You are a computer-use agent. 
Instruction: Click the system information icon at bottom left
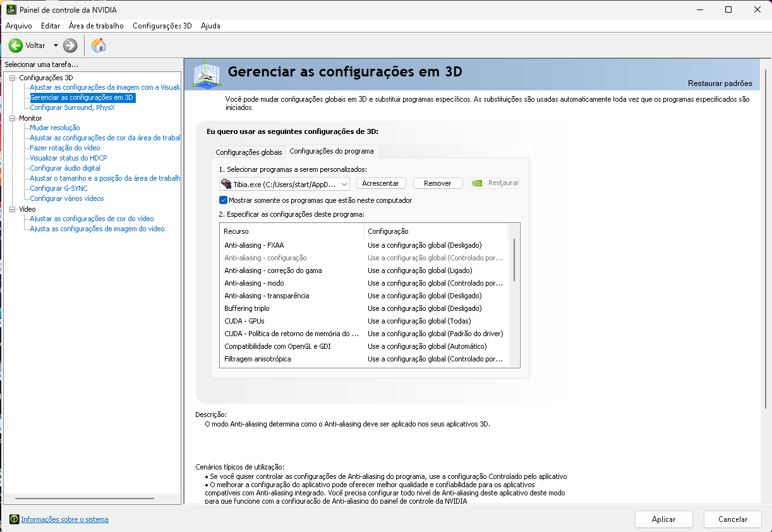[14, 519]
